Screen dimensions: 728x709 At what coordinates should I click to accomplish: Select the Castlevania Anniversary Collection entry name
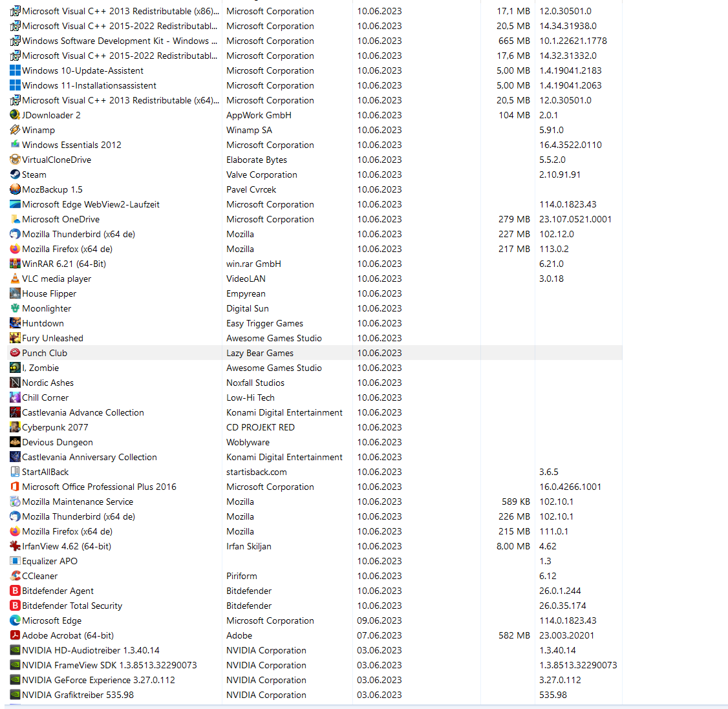pos(90,456)
